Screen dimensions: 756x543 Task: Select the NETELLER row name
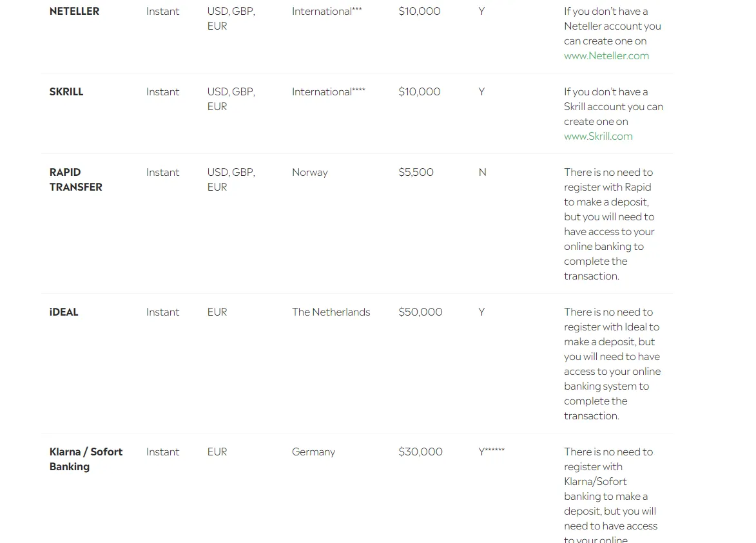[74, 11]
